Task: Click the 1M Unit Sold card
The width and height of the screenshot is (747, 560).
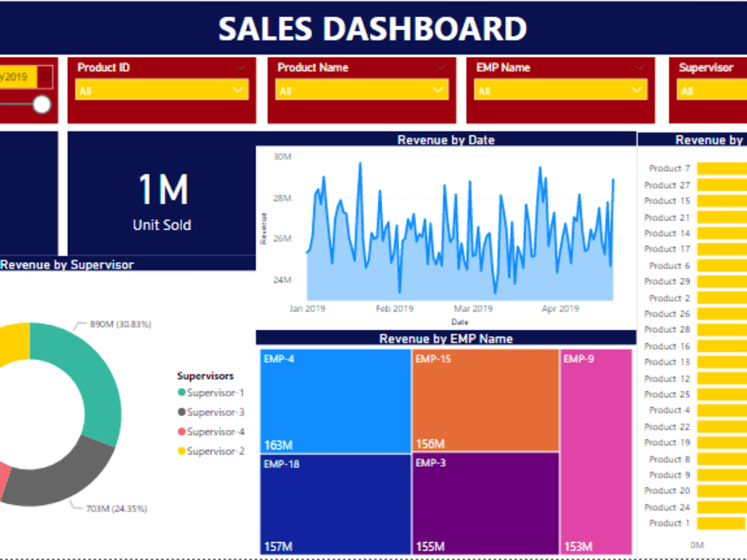Action: tap(161, 194)
